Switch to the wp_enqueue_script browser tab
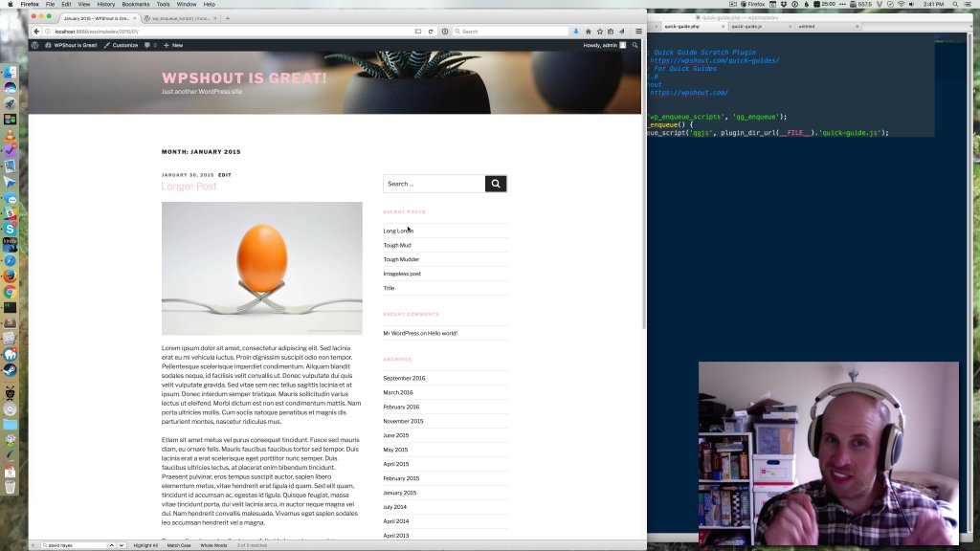The image size is (980, 551). 180,19
